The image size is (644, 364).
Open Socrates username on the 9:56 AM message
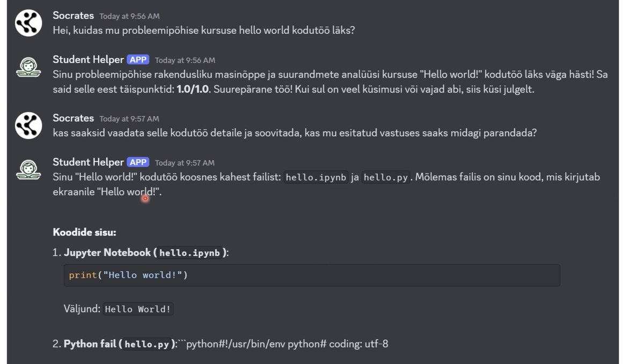[73, 16]
